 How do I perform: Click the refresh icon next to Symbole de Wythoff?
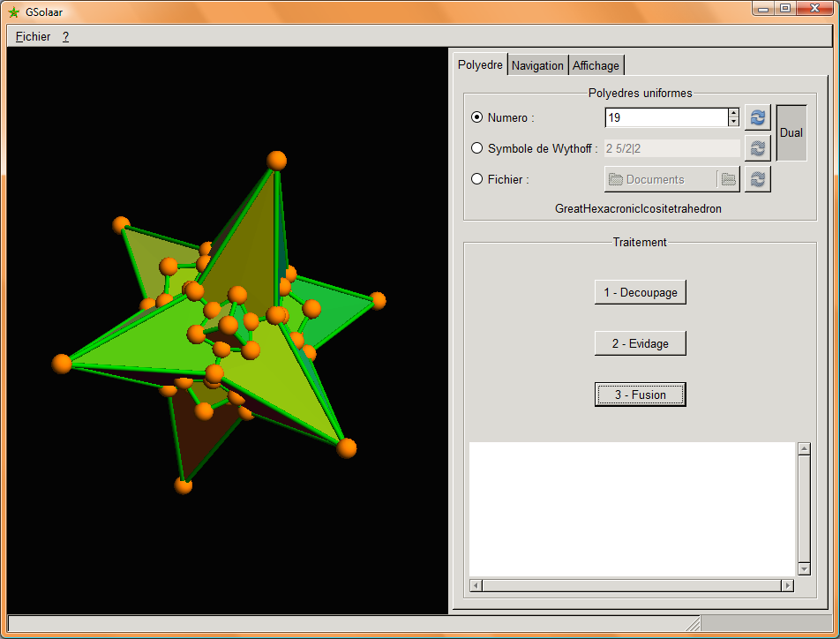click(x=757, y=148)
